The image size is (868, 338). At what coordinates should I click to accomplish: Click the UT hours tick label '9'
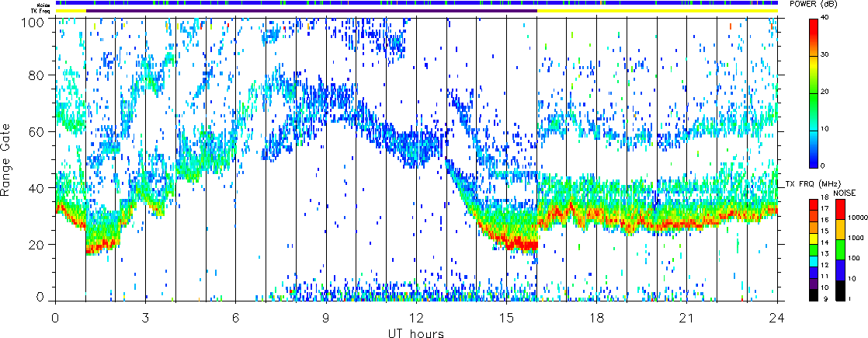326,318
